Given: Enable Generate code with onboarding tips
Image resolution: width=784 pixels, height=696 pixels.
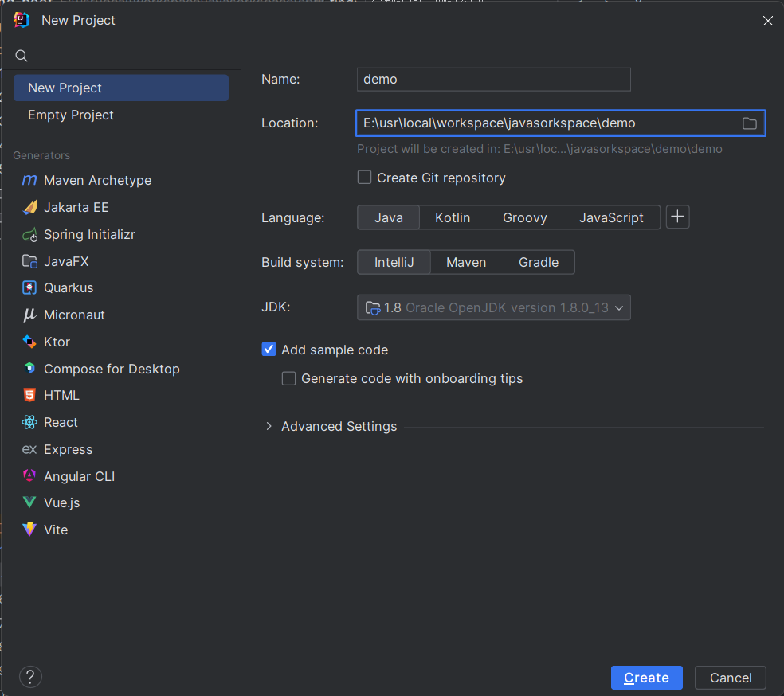Looking at the screenshot, I should pyautogui.click(x=288, y=378).
